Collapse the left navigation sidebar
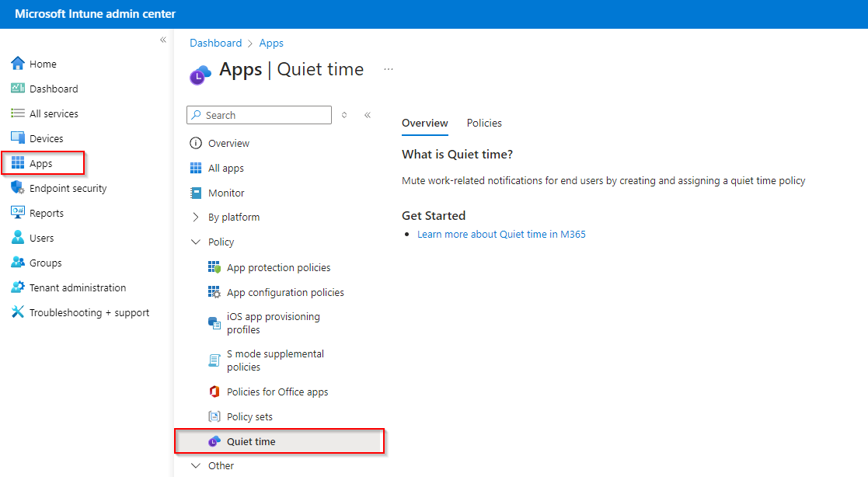Viewport: 868px width, 477px height. (x=163, y=40)
